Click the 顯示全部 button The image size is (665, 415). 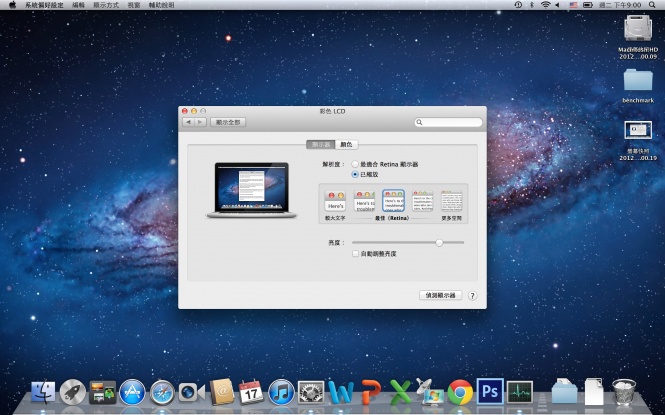click(x=228, y=122)
